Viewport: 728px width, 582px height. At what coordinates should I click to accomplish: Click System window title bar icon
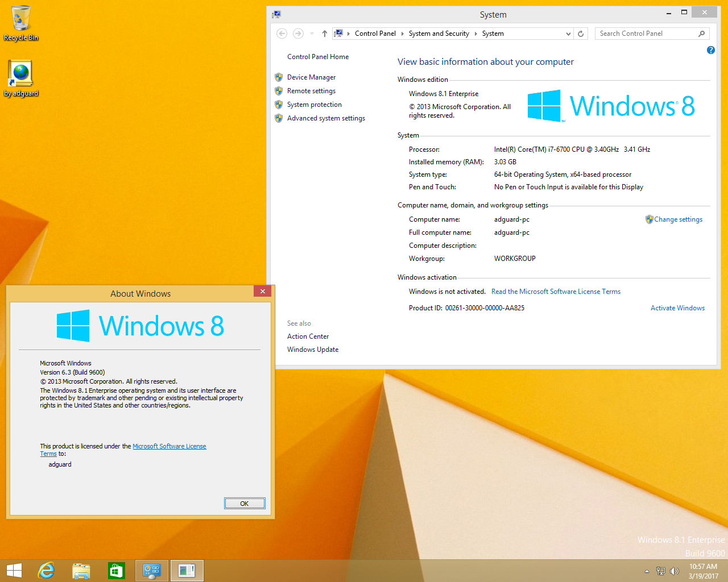point(276,14)
